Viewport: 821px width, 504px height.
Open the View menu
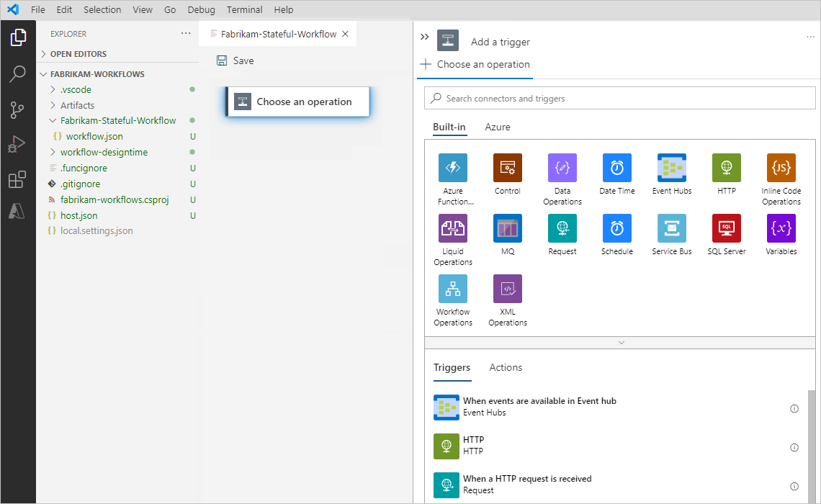coord(143,9)
